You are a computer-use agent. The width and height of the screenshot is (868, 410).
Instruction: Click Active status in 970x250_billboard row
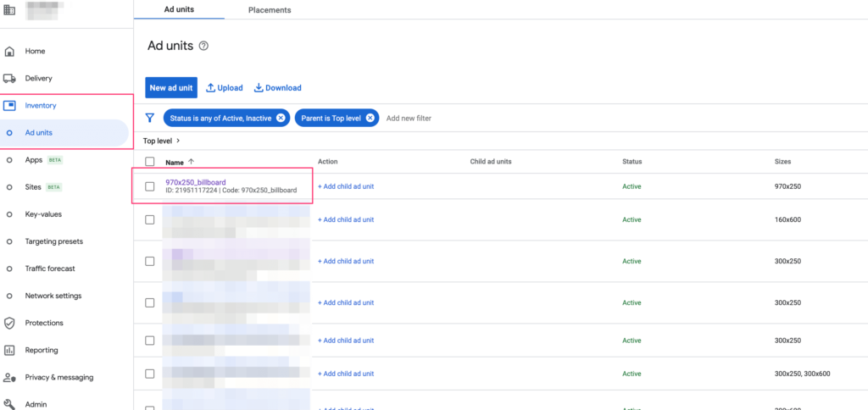pos(632,186)
